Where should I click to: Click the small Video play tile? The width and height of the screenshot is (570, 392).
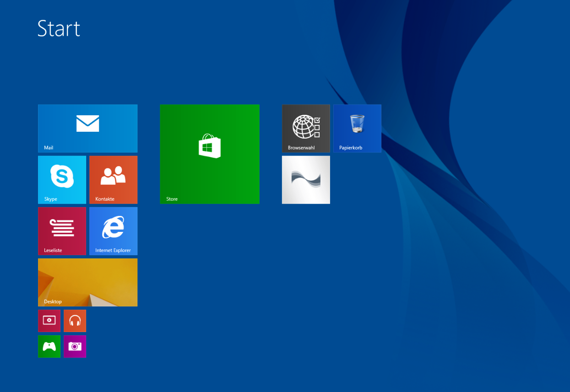tap(49, 321)
